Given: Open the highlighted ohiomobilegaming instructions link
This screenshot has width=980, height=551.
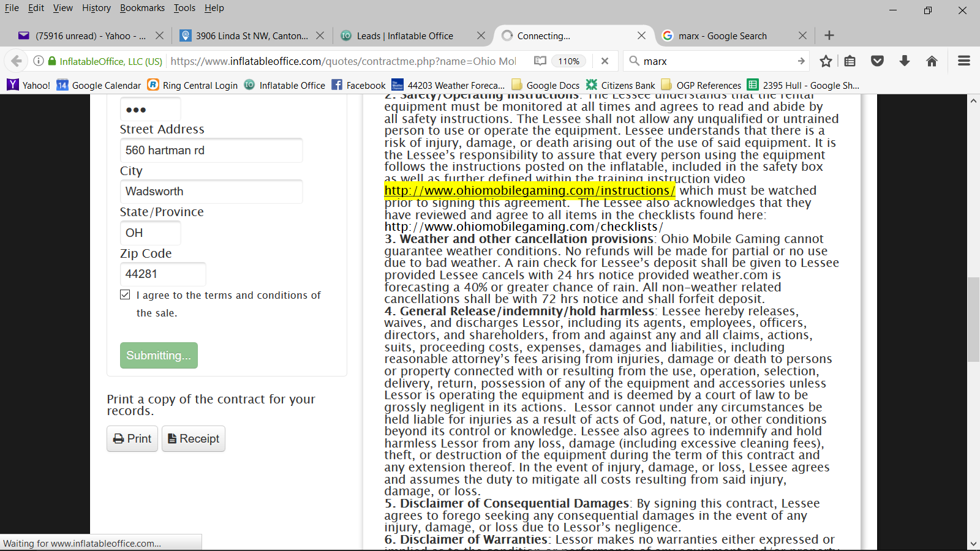Looking at the screenshot, I should click(530, 191).
